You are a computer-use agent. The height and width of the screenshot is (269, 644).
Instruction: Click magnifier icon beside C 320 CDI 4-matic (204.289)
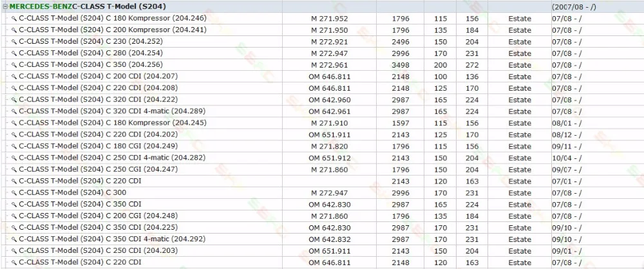point(14,111)
